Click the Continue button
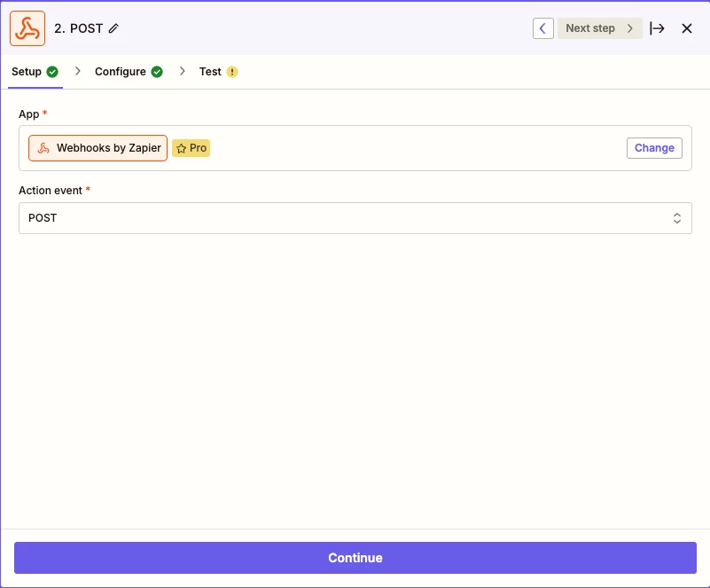Viewport: 710px width, 588px height. click(x=355, y=558)
